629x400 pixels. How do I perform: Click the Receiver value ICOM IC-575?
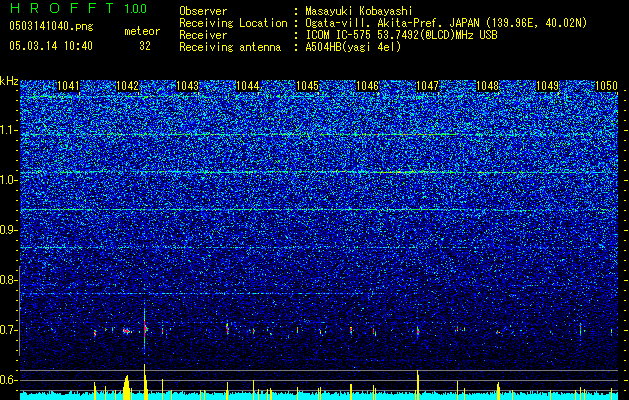coord(338,35)
